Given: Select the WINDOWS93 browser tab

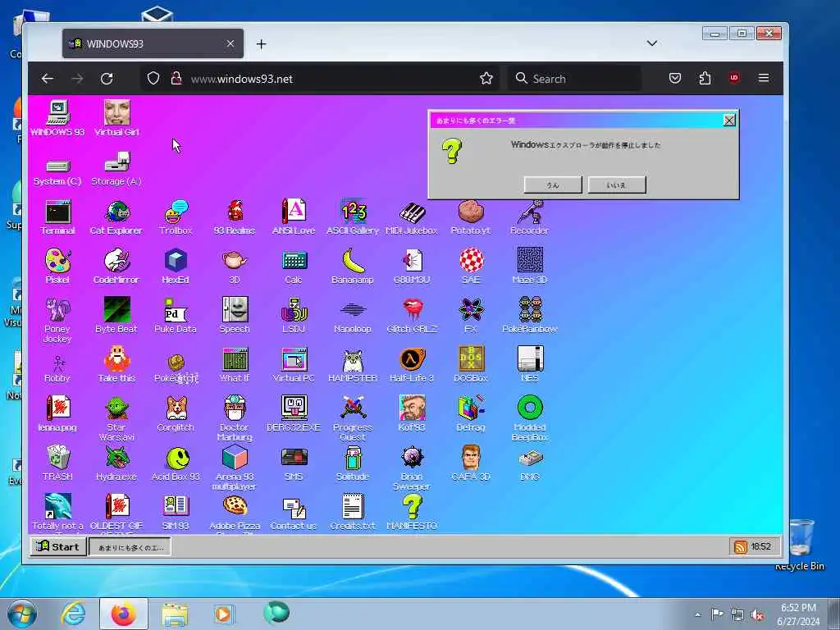Looking at the screenshot, I should [x=153, y=43].
